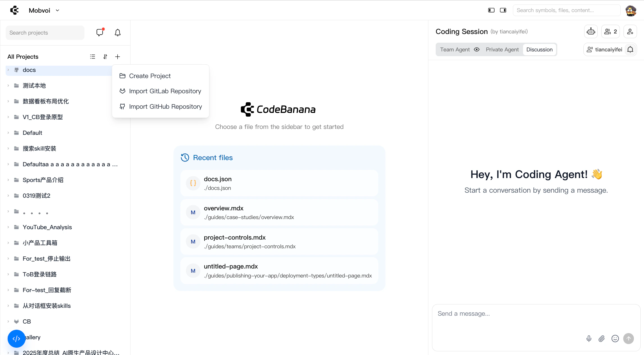This screenshot has height=355, width=644.
Task: Click the robot agent icon in Coding Session
Action: 591,31
